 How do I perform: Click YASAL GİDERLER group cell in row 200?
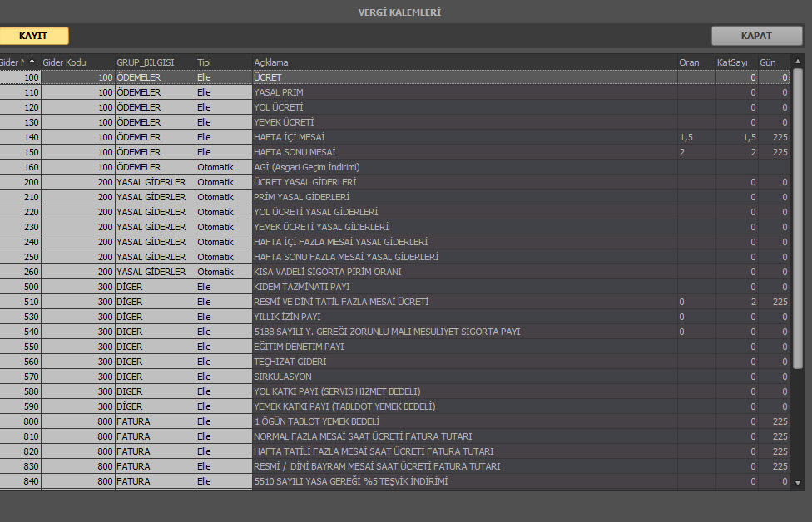pos(156,182)
